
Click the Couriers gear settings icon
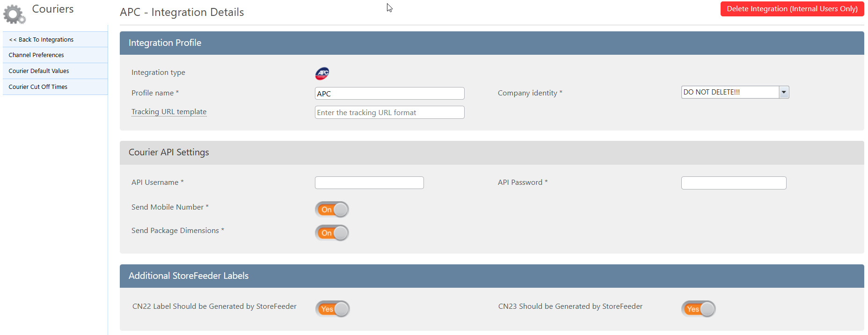click(x=15, y=14)
